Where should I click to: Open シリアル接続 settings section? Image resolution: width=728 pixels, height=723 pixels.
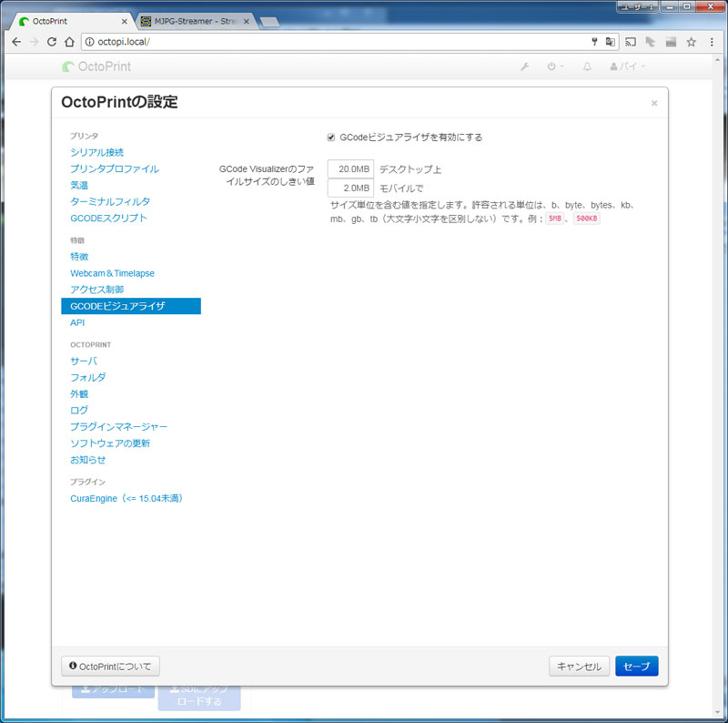point(97,152)
